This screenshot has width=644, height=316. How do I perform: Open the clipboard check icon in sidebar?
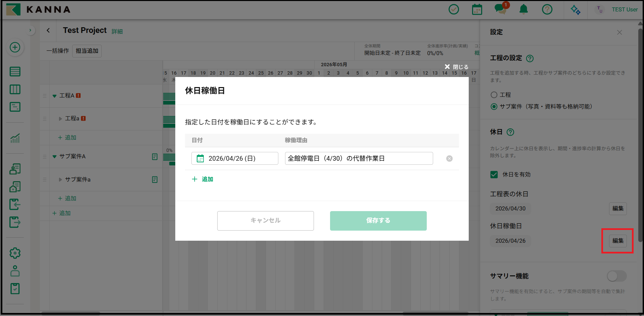[15, 288]
